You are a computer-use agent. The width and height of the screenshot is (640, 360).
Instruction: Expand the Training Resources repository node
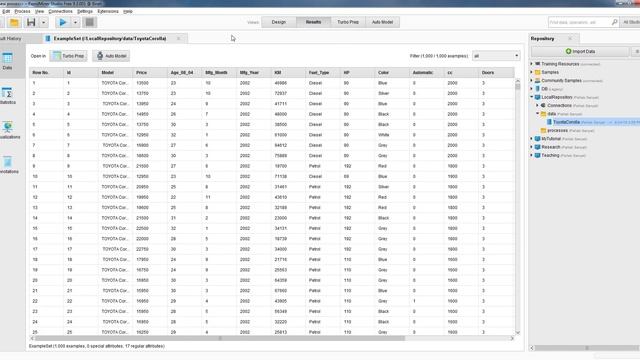pyautogui.click(x=532, y=64)
